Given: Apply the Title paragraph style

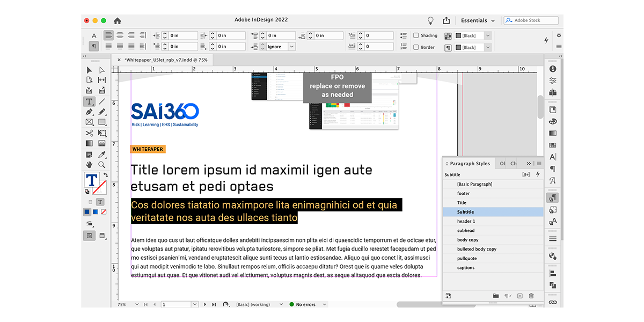Looking at the screenshot, I should (493, 203).
